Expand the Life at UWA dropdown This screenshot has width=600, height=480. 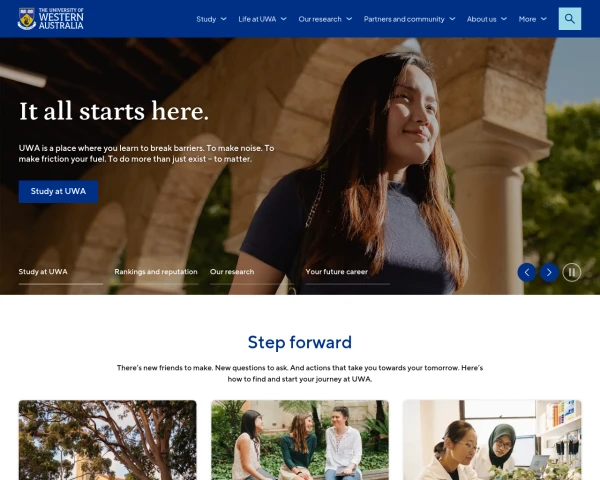pyautogui.click(x=262, y=19)
